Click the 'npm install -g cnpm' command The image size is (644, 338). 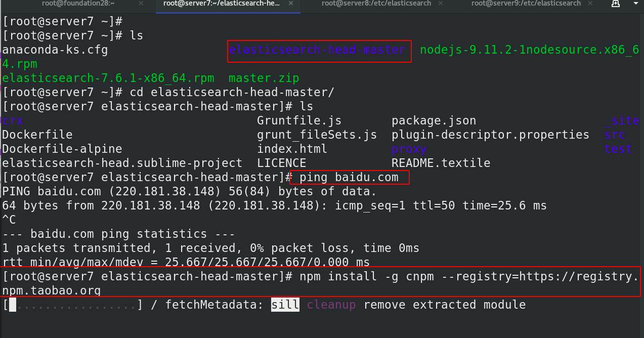coord(367,277)
